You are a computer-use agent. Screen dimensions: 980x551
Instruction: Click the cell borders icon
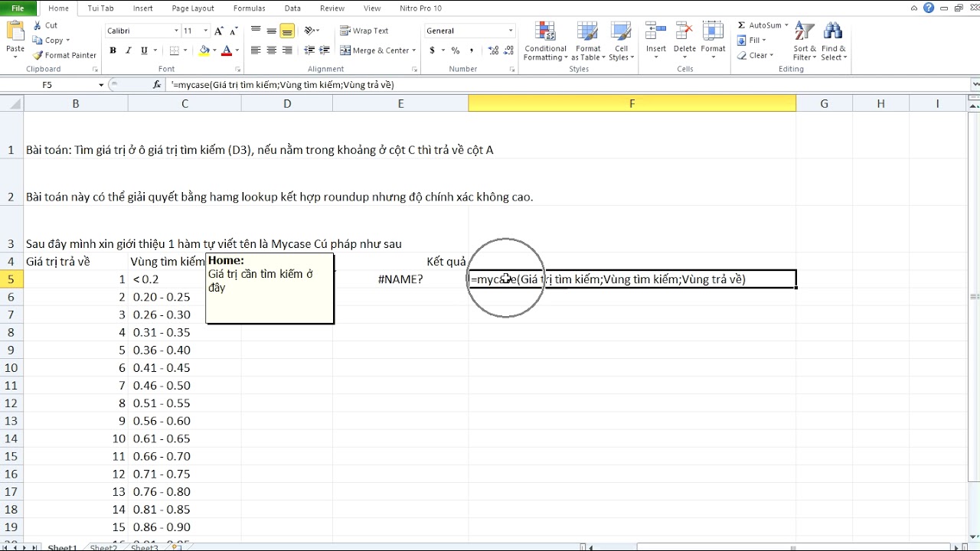[x=175, y=51]
